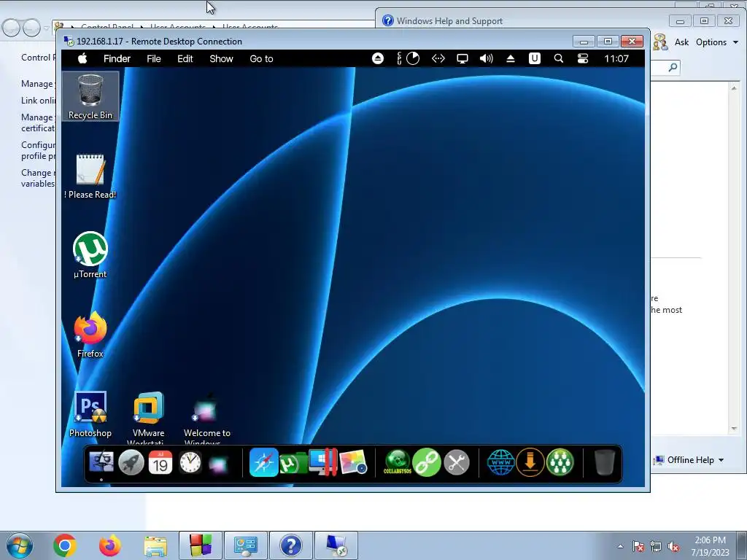747x560 pixels.
Task: Open the Calendar icon showing 19
Action: [x=160, y=462]
